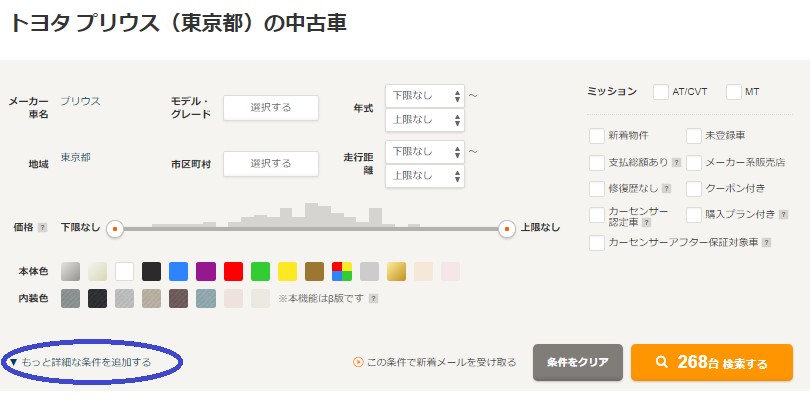Open モデル・グレード 選択する selector
The image size is (810, 420).
(x=271, y=107)
